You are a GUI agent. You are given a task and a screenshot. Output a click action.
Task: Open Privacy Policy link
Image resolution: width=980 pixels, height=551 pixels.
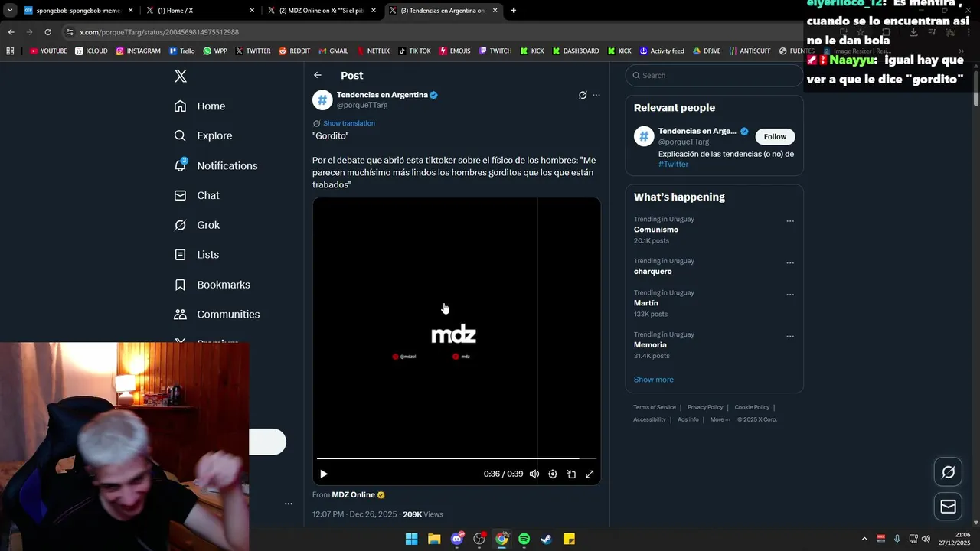(x=705, y=407)
